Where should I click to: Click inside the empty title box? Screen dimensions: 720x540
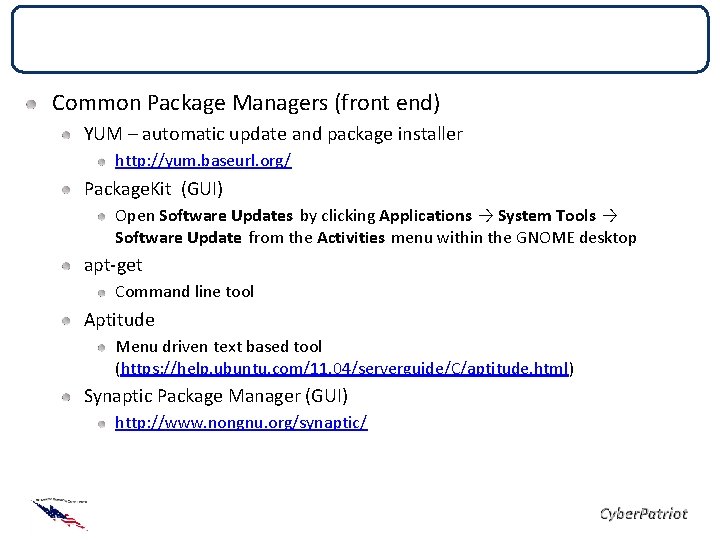(360, 39)
